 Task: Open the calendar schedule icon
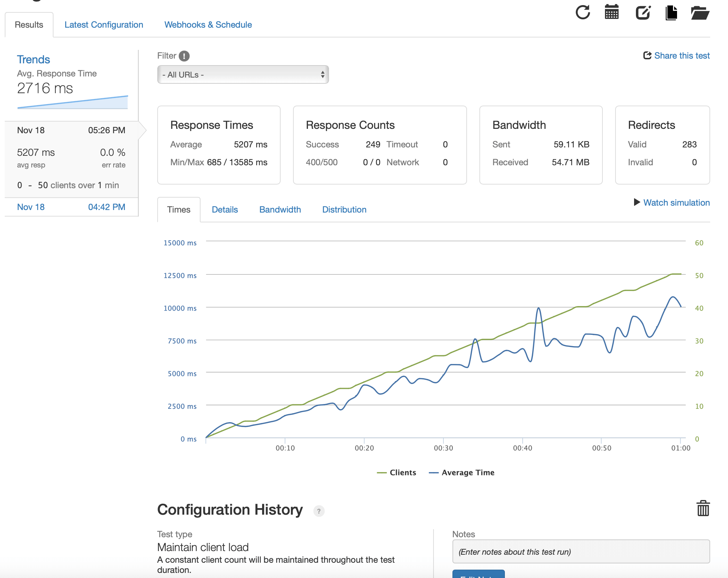pos(612,12)
